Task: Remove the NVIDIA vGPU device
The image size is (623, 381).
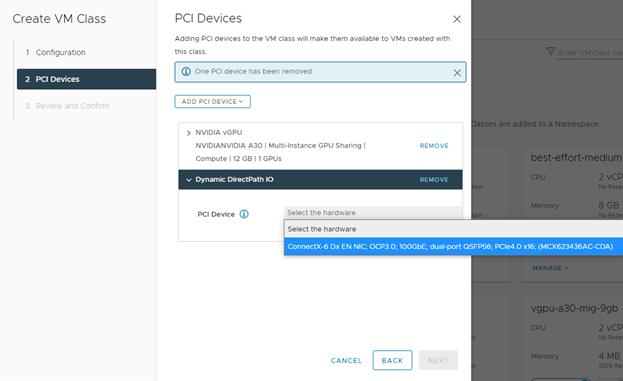Action: [434, 146]
